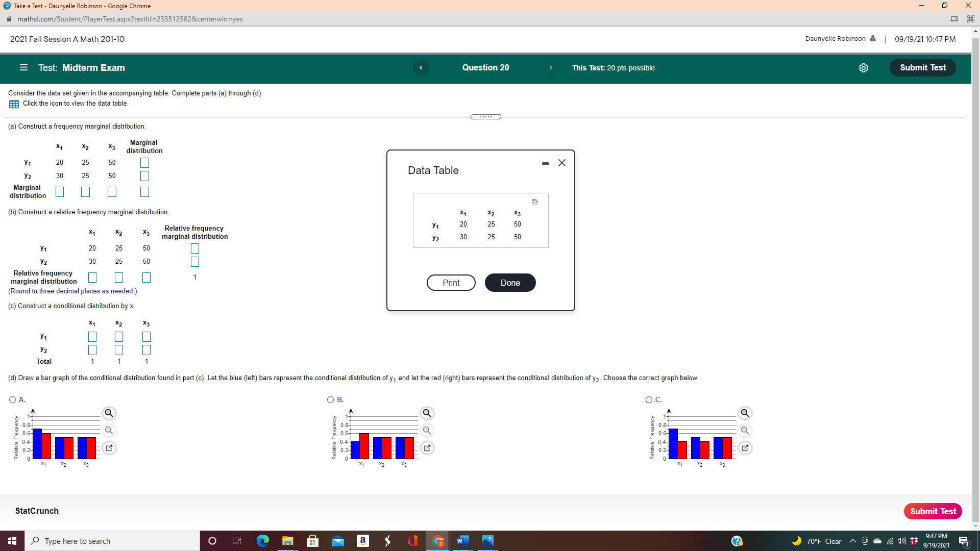Expand the dotted divider handle
This screenshot has width=980, height=551.
485,117
